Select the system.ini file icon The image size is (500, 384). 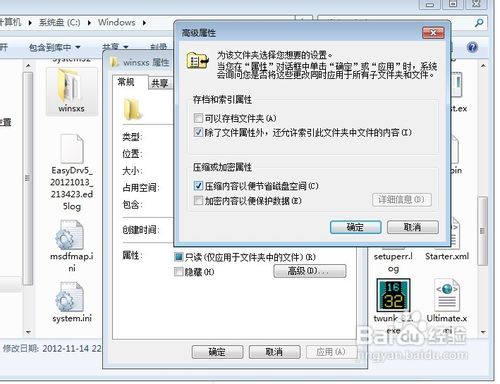(x=69, y=297)
